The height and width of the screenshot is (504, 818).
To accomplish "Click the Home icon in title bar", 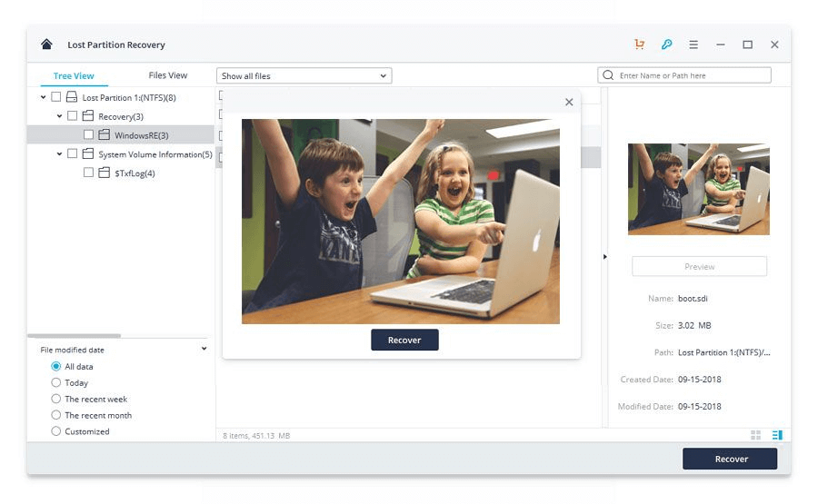I will point(46,44).
